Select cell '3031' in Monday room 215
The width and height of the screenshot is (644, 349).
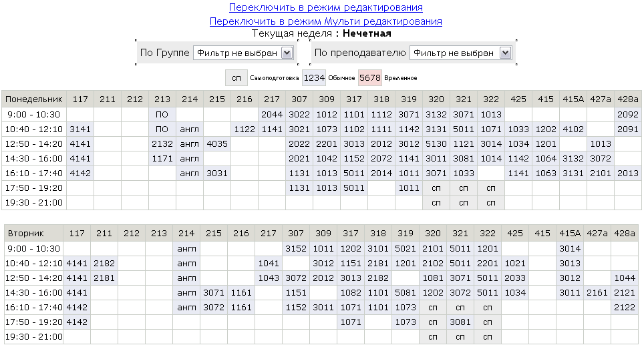[x=217, y=173]
